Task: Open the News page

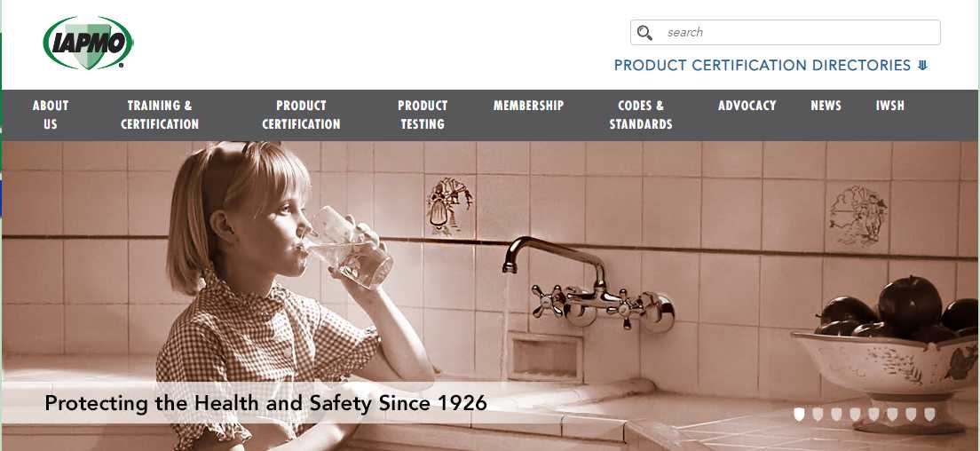Action: 826,106
